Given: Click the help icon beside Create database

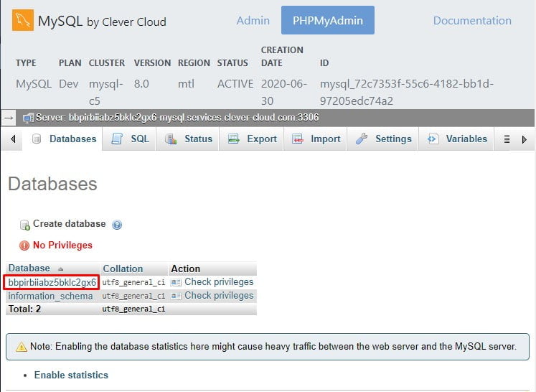Looking at the screenshot, I should (117, 225).
